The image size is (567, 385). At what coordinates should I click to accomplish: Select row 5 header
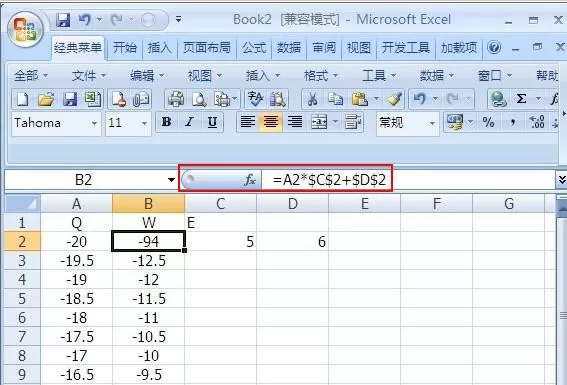point(22,299)
